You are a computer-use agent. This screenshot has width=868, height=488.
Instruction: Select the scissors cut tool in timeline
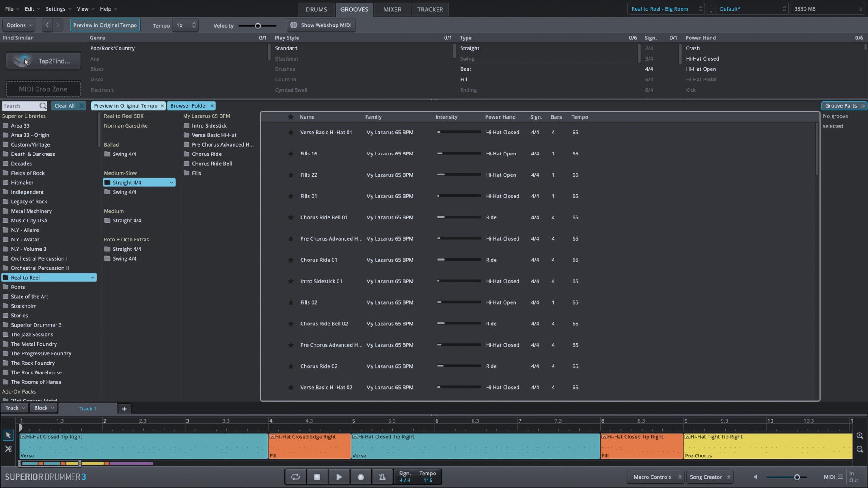[x=8, y=449]
